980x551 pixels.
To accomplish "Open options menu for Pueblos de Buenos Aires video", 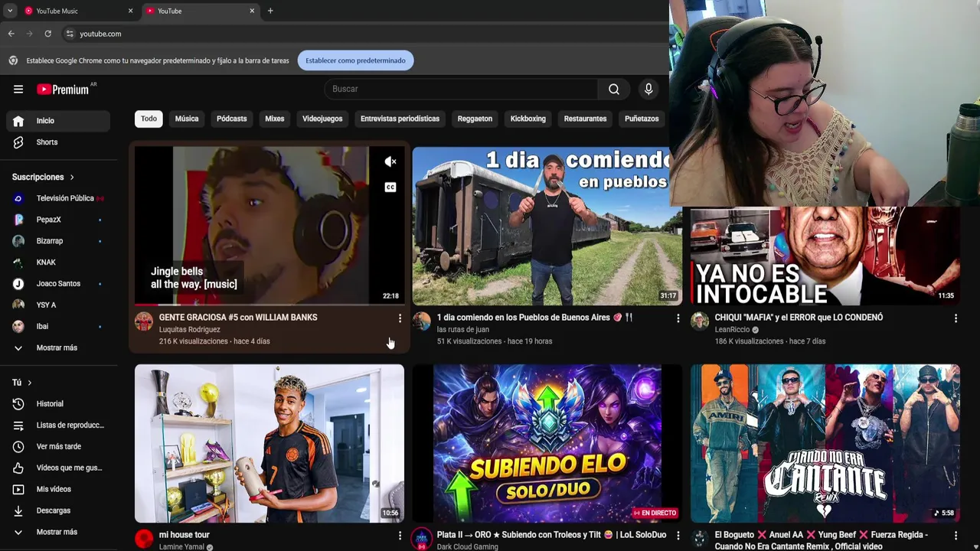I will pyautogui.click(x=678, y=318).
